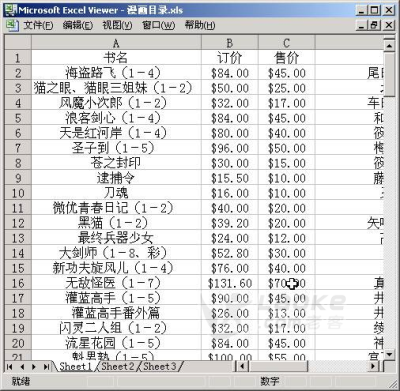Click the select-all corner of the grid
The width and height of the screenshot is (400, 391).
pos(18,43)
